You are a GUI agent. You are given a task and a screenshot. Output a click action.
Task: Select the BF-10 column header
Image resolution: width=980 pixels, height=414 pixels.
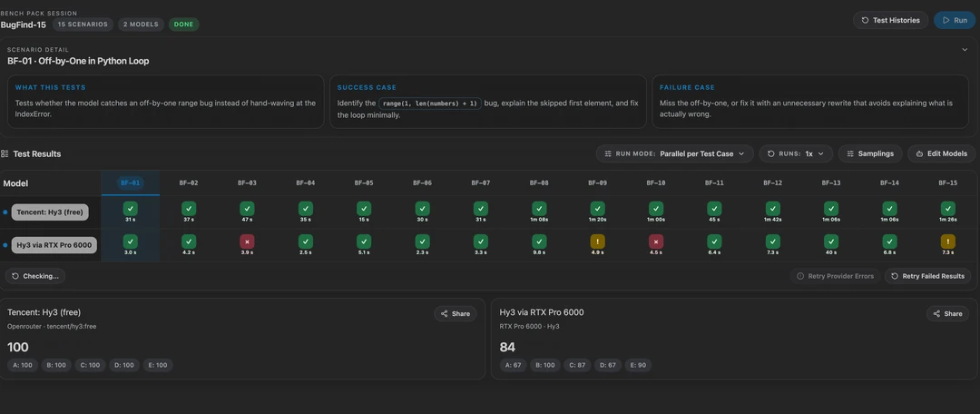(656, 183)
